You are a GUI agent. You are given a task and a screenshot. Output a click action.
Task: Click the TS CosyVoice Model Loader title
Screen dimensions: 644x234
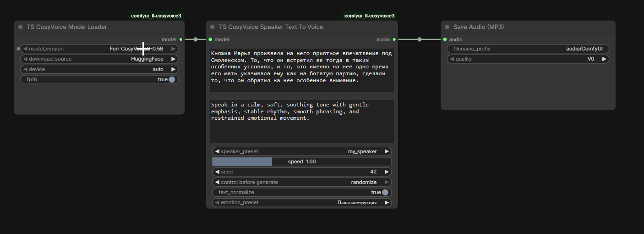[67, 27]
